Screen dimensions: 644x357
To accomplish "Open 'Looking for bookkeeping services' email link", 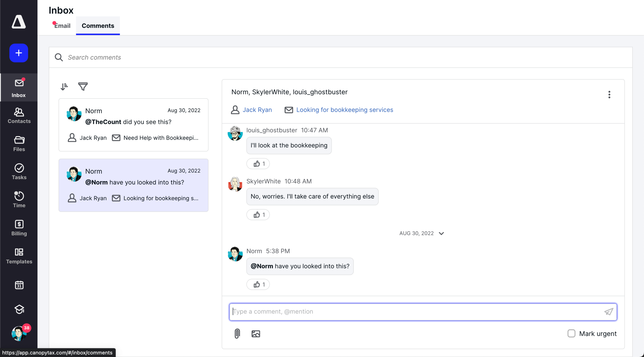I will coord(344,110).
